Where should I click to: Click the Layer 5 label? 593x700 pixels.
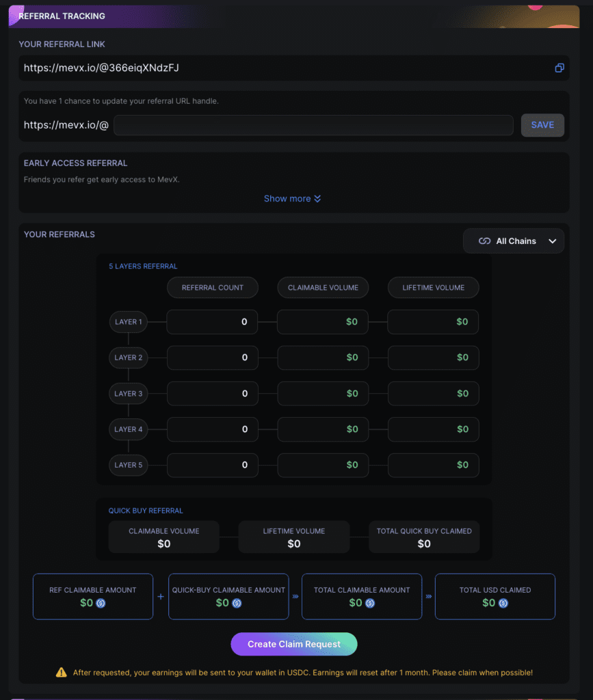click(x=128, y=465)
